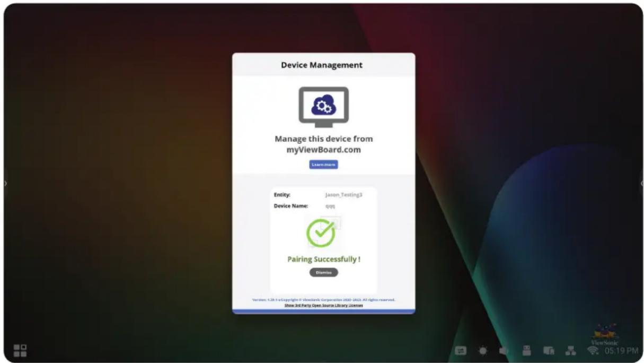Click the Device Management title
The width and height of the screenshot is (644, 363).
(x=322, y=65)
